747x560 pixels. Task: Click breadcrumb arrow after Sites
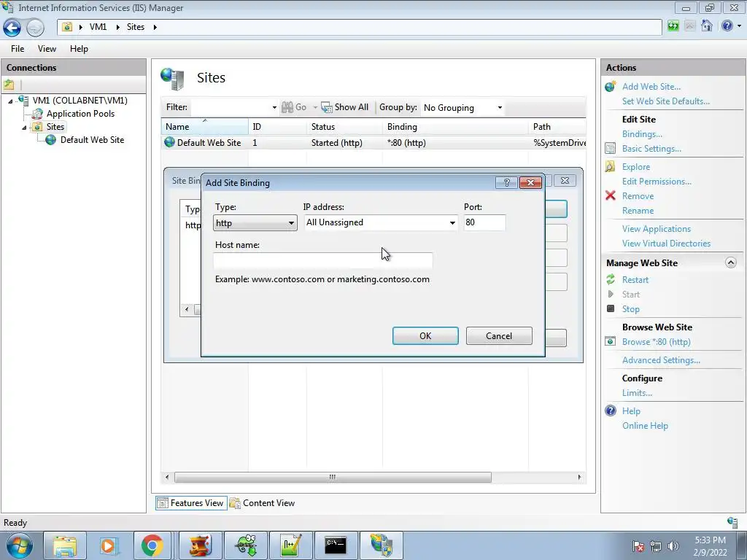coord(155,27)
